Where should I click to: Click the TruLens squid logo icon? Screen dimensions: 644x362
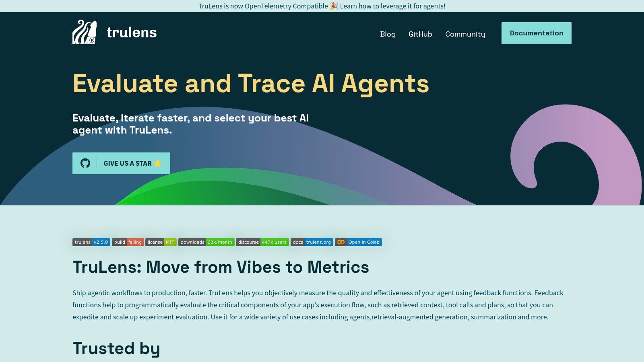point(85,32)
